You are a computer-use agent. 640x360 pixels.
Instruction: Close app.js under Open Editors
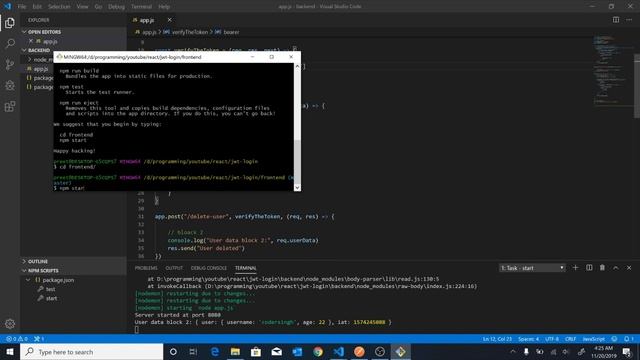click(x=31, y=41)
